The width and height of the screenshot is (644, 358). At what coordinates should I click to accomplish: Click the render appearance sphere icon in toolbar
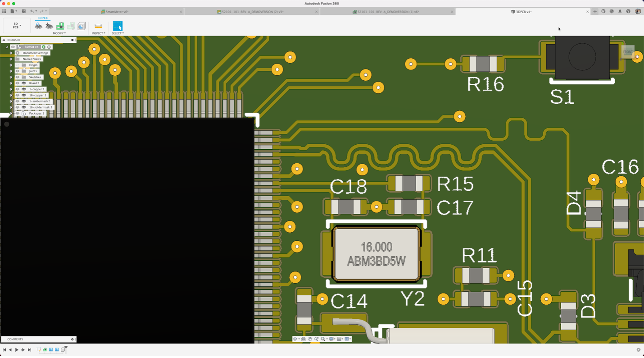pyautogui.click(x=81, y=26)
